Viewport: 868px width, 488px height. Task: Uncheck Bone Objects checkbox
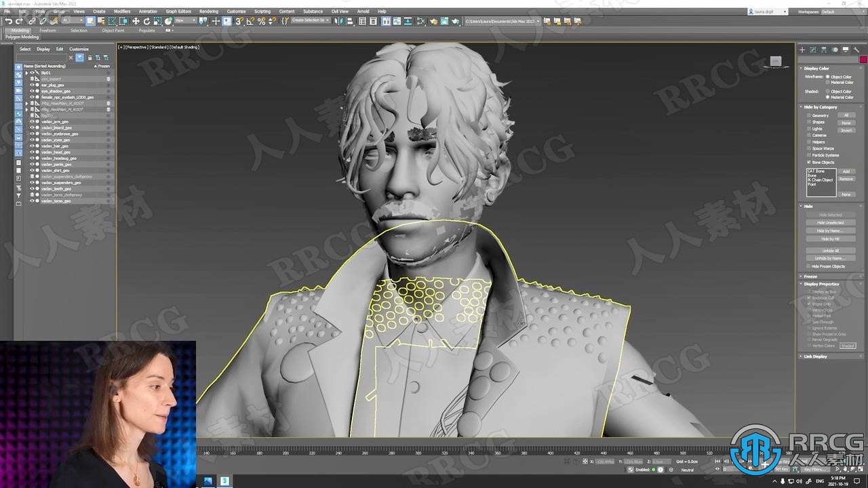[x=809, y=162]
